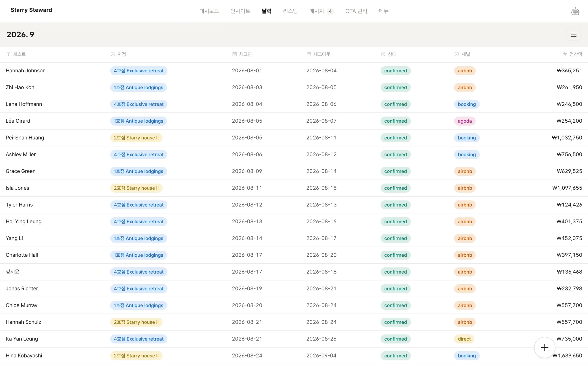
Task: Click the 정산액 column number icon
Action: 565,54
